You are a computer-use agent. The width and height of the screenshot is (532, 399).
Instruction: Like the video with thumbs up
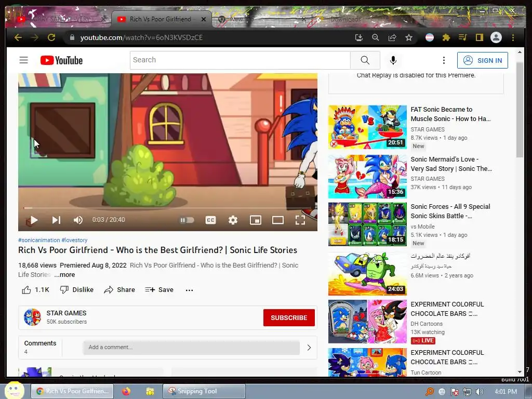click(35, 290)
